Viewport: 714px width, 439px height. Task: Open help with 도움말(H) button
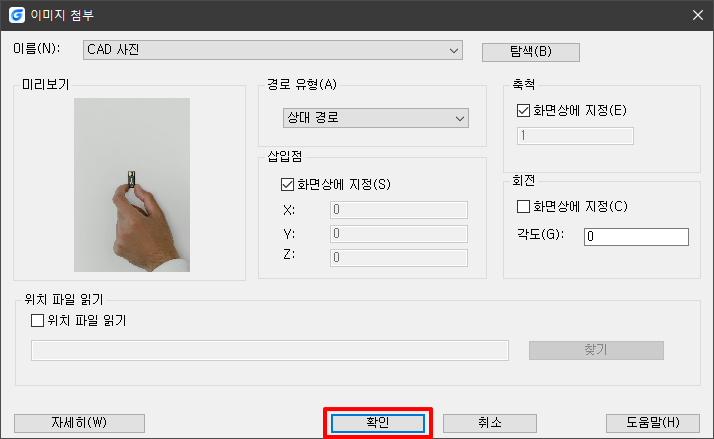pos(653,423)
